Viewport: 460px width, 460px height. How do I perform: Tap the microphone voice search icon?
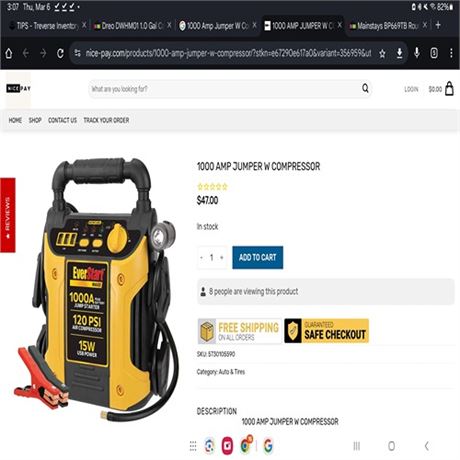click(x=417, y=53)
